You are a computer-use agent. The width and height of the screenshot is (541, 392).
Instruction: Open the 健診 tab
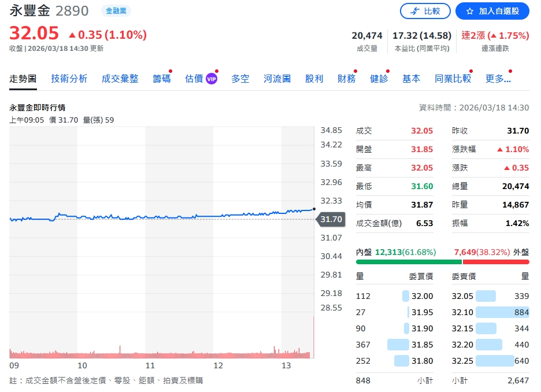(379, 79)
